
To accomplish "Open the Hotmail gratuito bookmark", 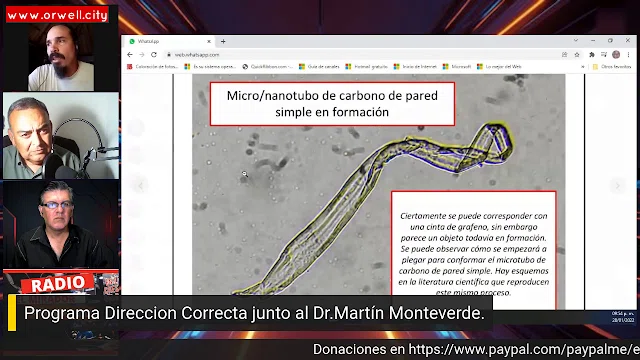I will [x=366, y=67].
